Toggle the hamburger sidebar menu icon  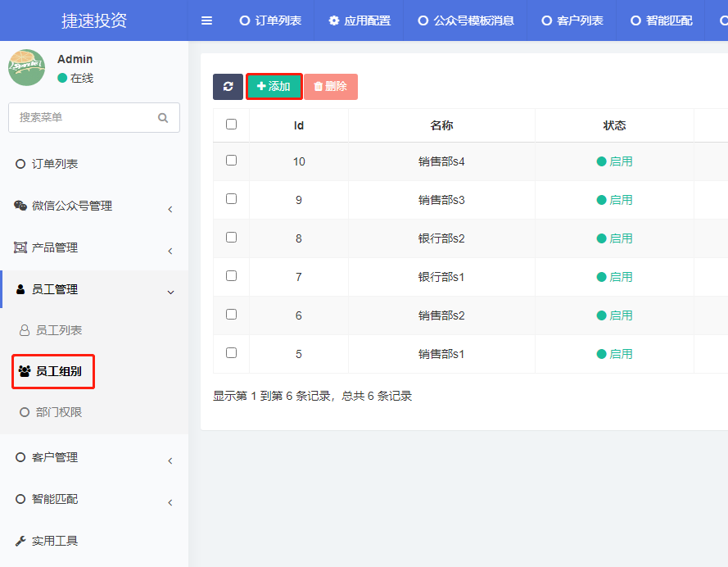pyautogui.click(x=206, y=20)
